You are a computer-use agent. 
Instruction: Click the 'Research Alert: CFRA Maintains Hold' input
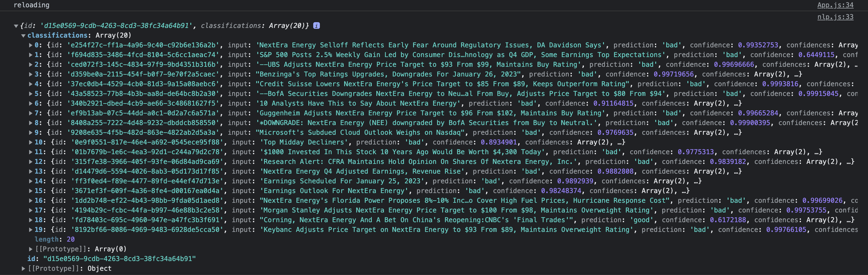(419, 162)
